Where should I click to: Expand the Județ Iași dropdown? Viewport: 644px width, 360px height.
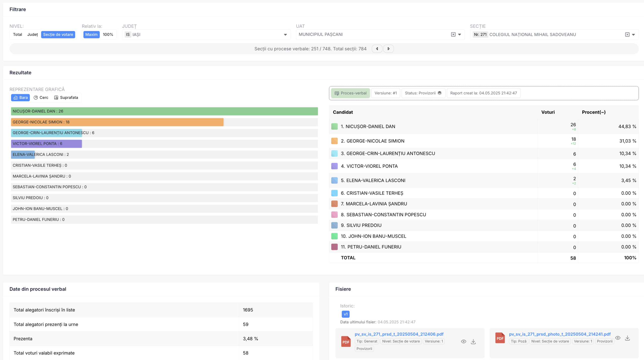[x=285, y=35]
